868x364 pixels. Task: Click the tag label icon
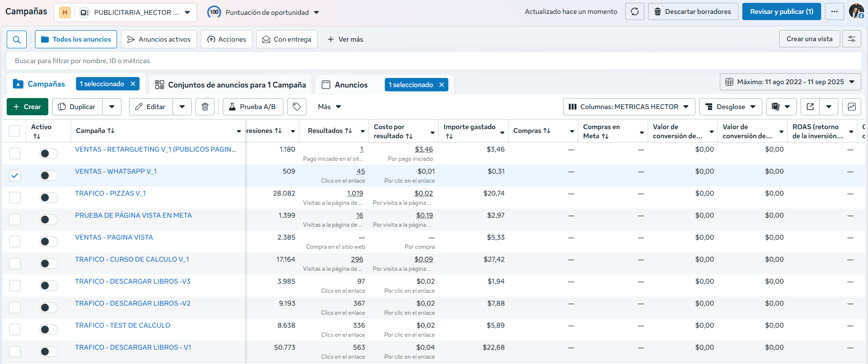[x=296, y=107]
